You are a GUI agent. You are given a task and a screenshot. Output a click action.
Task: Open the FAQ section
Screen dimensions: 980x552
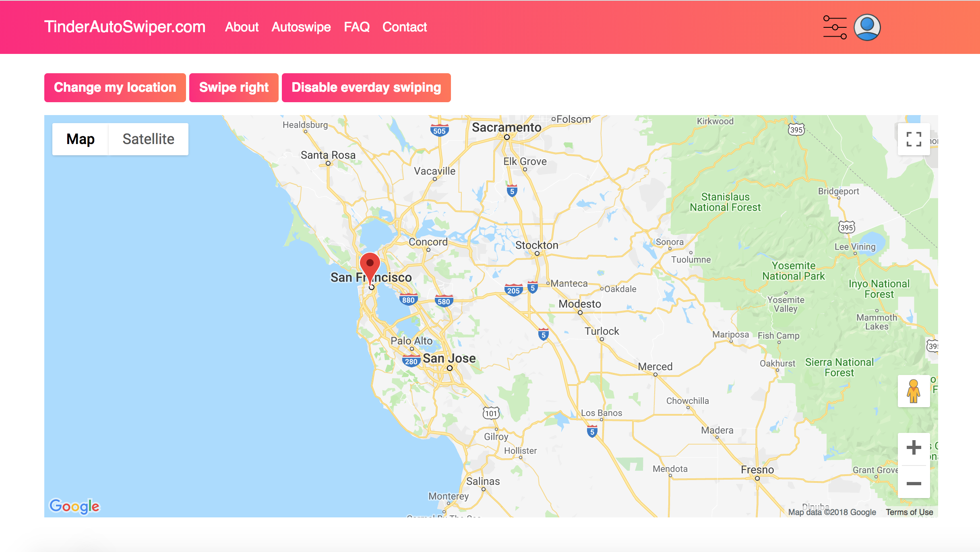(357, 27)
